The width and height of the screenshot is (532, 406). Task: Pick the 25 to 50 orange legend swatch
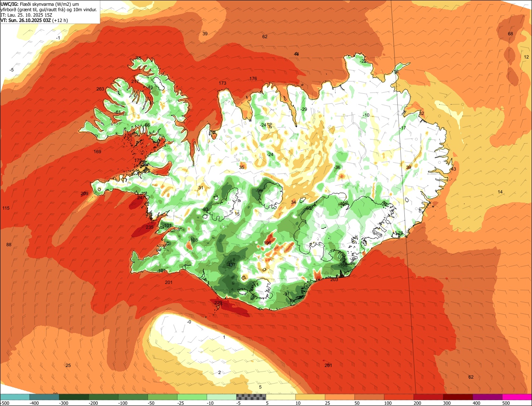340,397
